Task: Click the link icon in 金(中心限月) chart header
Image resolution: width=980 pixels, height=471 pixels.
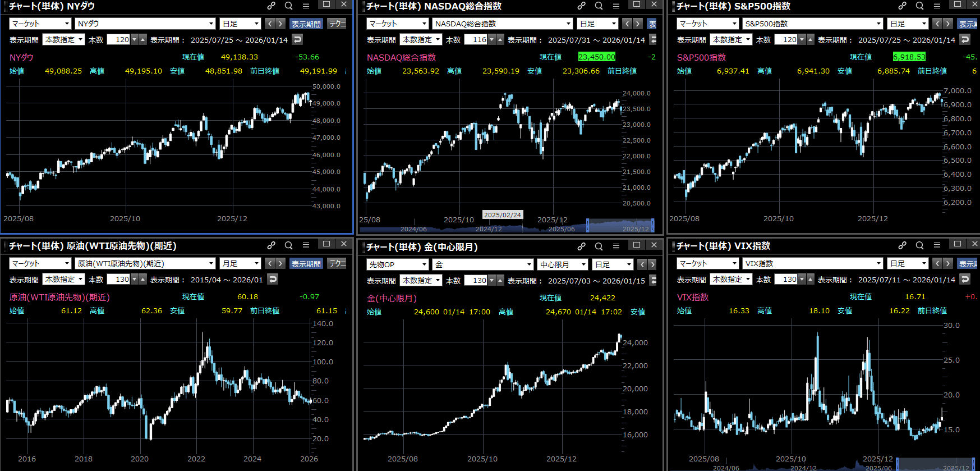Action: tap(581, 246)
